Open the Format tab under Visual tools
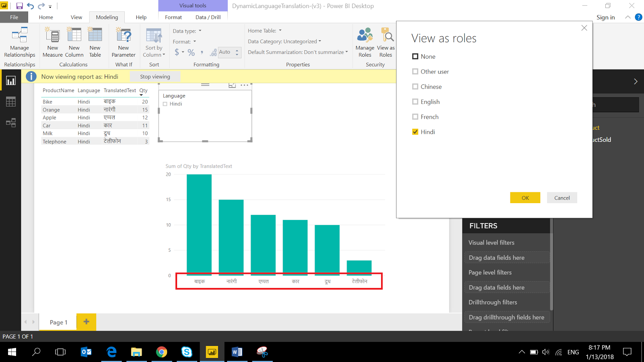644x362 pixels. pos(173,17)
